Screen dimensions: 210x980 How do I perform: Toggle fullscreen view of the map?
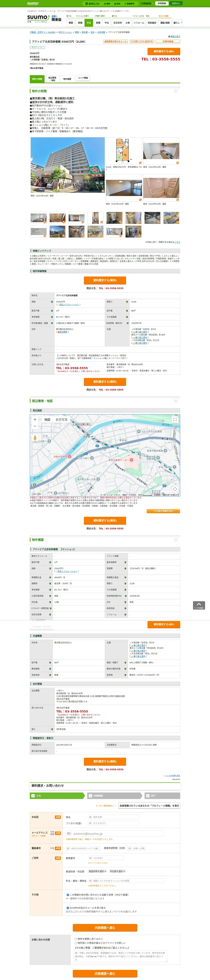pyautogui.click(x=175, y=419)
